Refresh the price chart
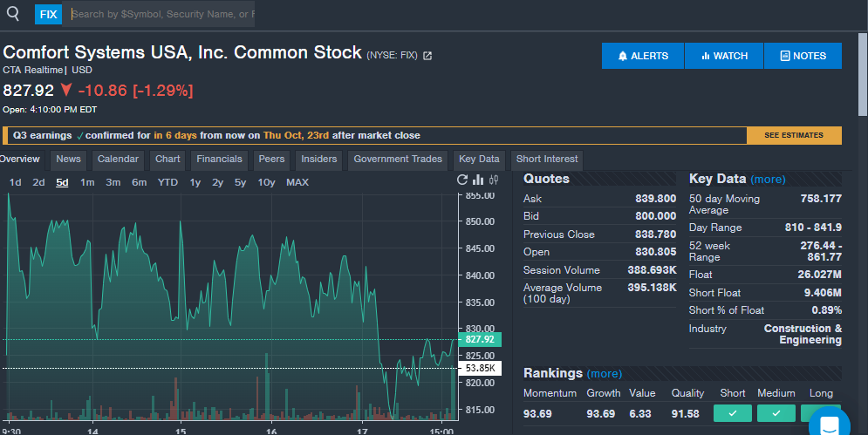868x435 pixels. [462, 180]
